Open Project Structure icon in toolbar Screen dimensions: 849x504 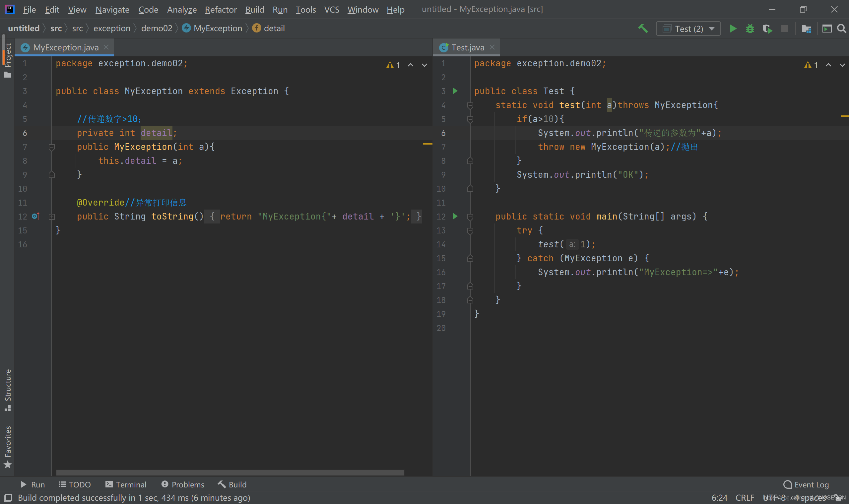pos(806,29)
